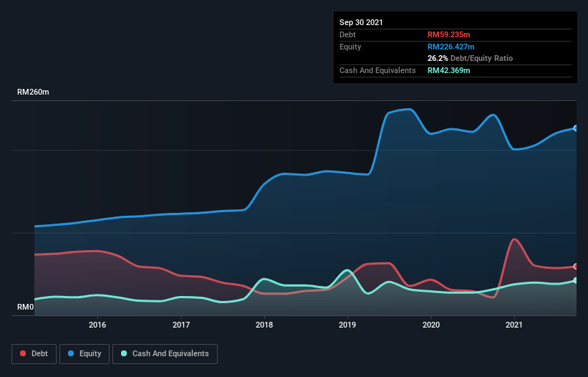Screen dimensions: 588x377
Task: Toggle Cash And Equivalents legend button
Action: tap(165, 354)
